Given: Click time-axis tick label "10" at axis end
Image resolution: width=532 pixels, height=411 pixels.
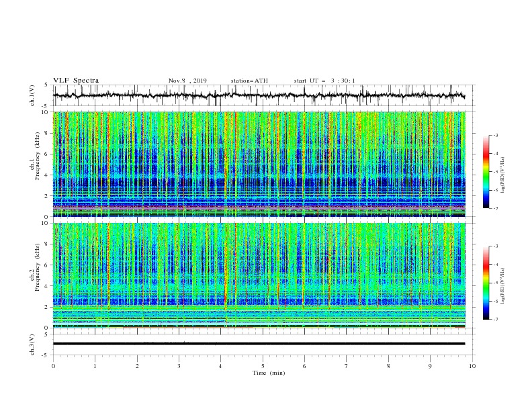Looking at the screenshot, I should (x=472, y=366).
